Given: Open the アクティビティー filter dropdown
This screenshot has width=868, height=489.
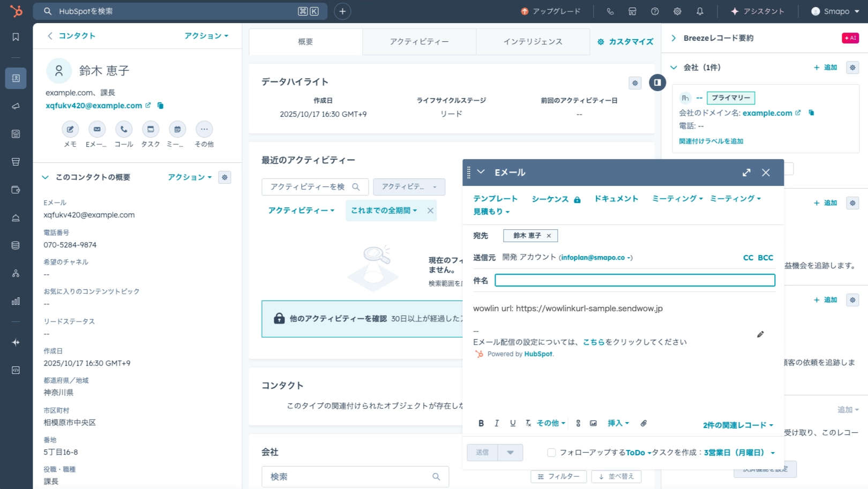Looking at the screenshot, I should point(301,210).
